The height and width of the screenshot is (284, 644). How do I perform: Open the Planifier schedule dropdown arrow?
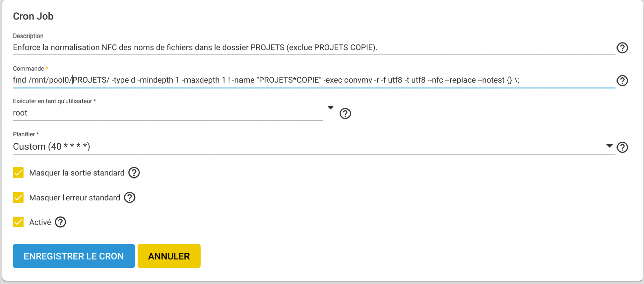tap(609, 146)
